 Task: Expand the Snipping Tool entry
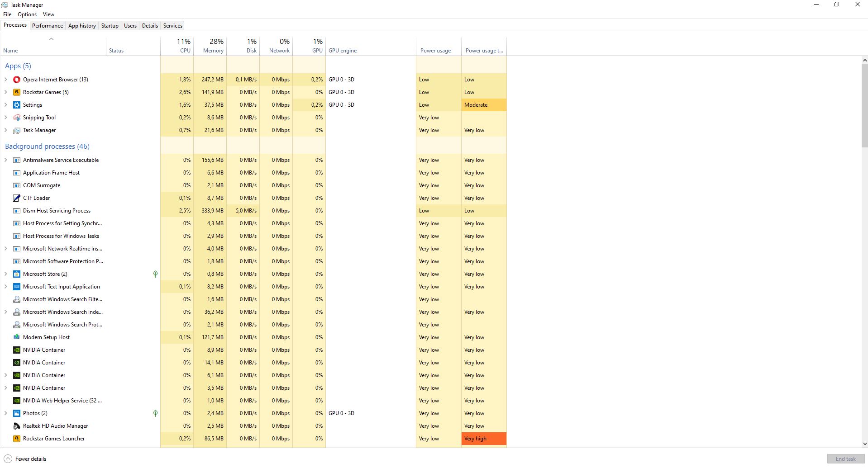point(6,118)
